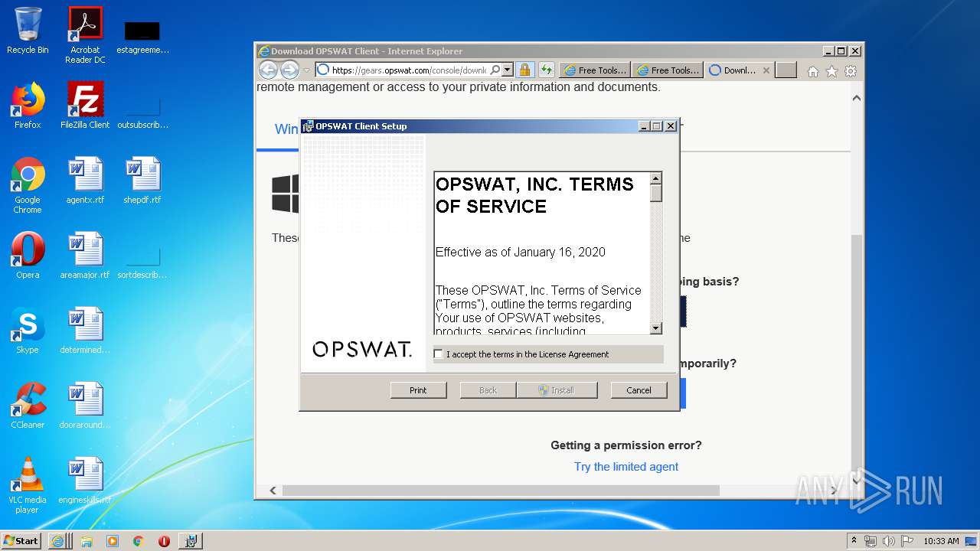Image resolution: width=980 pixels, height=551 pixels.
Task: Open the address bar autocomplete dropdown
Action: coord(507,70)
